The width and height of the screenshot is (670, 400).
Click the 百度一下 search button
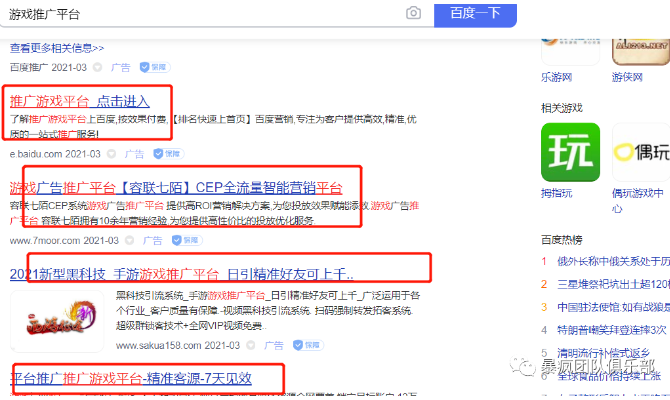pyautogui.click(x=475, y=14)
